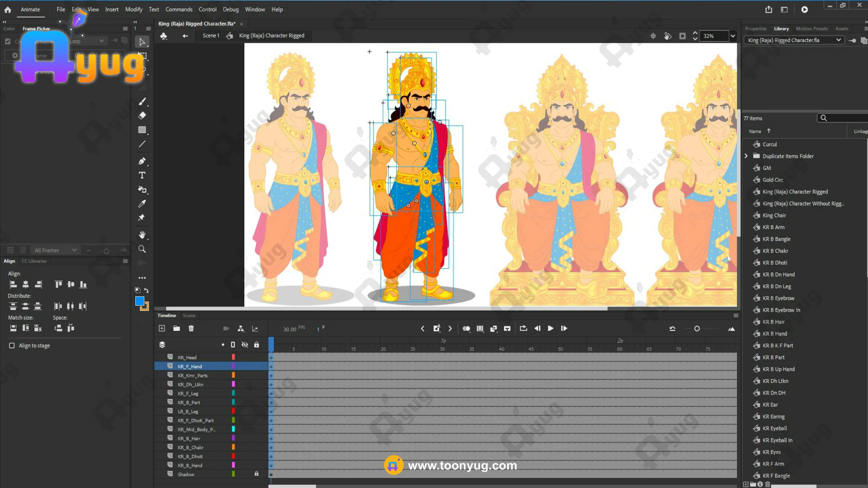The height and width of the screenshot is (488, 868).
Task: Switch to Properties panel tab
Action: (755, 28)
